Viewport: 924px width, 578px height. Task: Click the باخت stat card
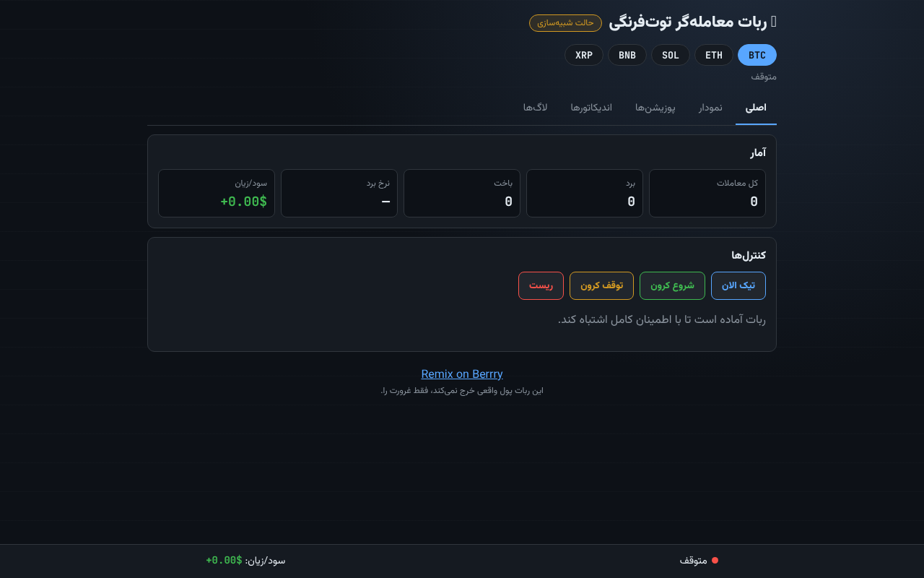pyautogui.click(x=462, y=193)
